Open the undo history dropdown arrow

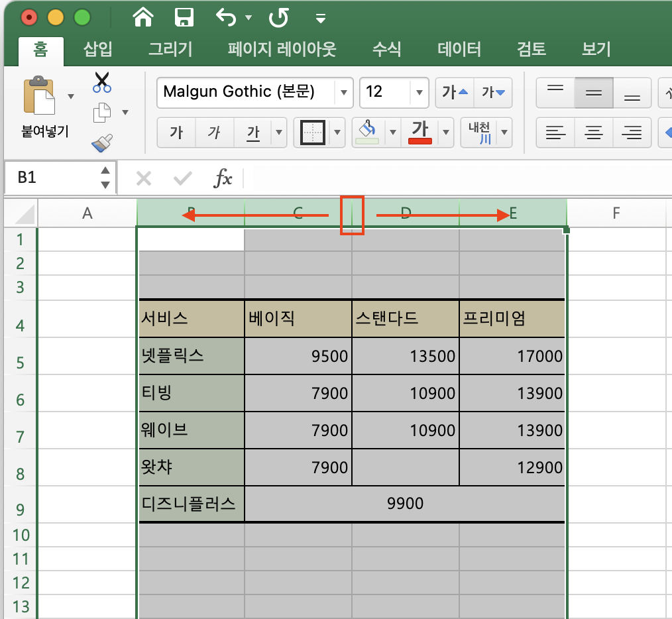coord(249,18)
